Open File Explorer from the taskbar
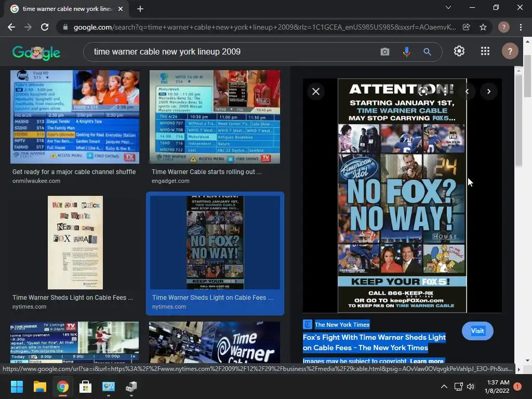The height and width of the screenshot is (399, 532). pyautogui.click(x=39, y=387)
